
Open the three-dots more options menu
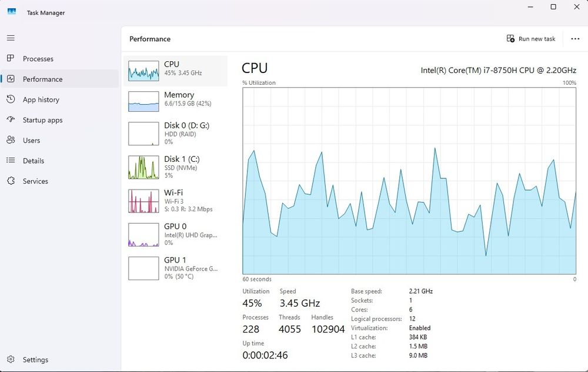click(575, 39)
